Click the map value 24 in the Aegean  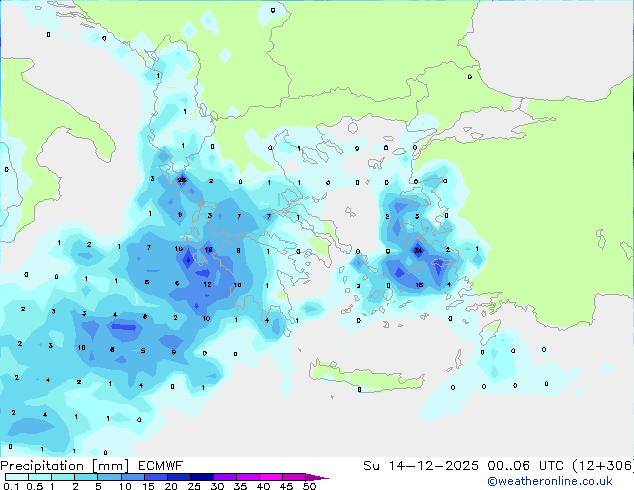click(418, 251)
